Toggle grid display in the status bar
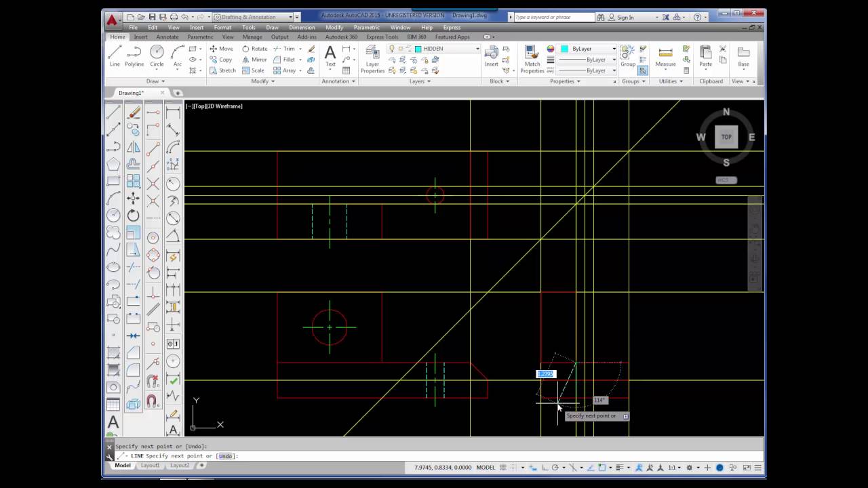The image size is (868, 488). [503, 468]
